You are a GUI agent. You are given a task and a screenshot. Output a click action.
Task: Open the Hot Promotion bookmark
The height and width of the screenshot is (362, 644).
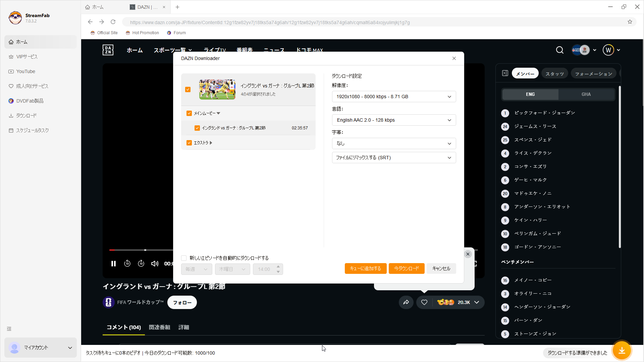(142, 33)
